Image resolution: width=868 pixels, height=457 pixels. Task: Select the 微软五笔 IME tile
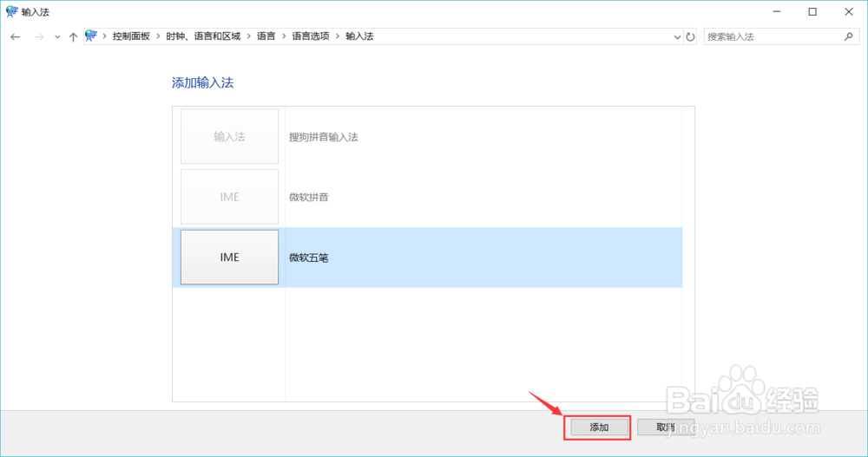(x=230, y=258)
